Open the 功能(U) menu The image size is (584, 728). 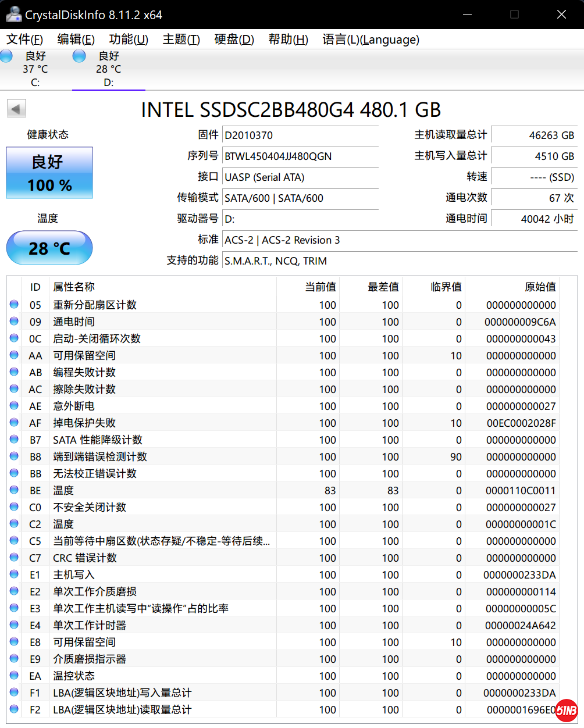[x=129, y=40]
